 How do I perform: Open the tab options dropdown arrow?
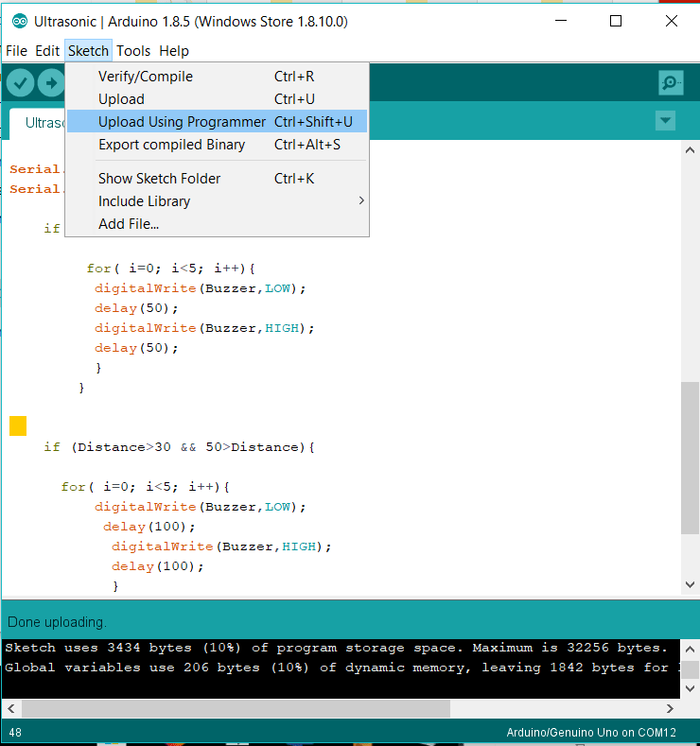pyautogui.click(x=665, y=120)
